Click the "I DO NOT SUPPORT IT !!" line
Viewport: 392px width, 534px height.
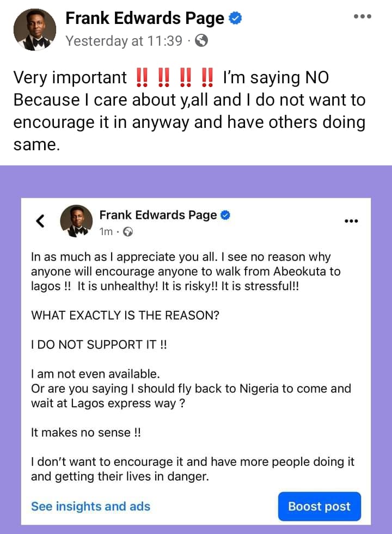tap(98, 345)
